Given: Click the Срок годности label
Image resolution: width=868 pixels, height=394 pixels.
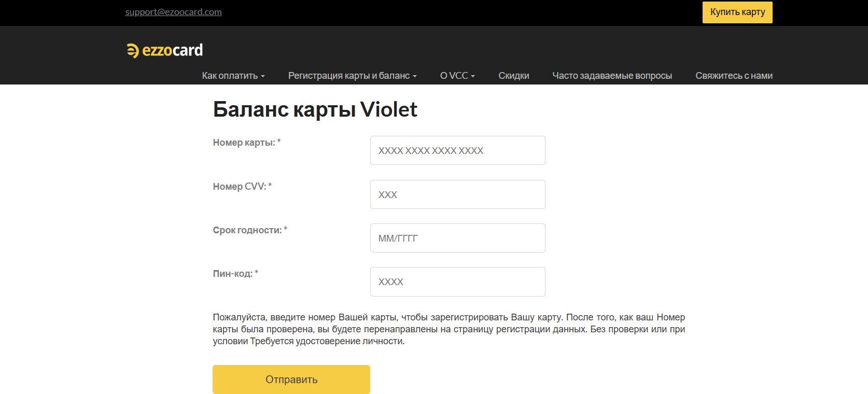Looking at the screenshot, I should pyautogui.click(x=247, y=230).
